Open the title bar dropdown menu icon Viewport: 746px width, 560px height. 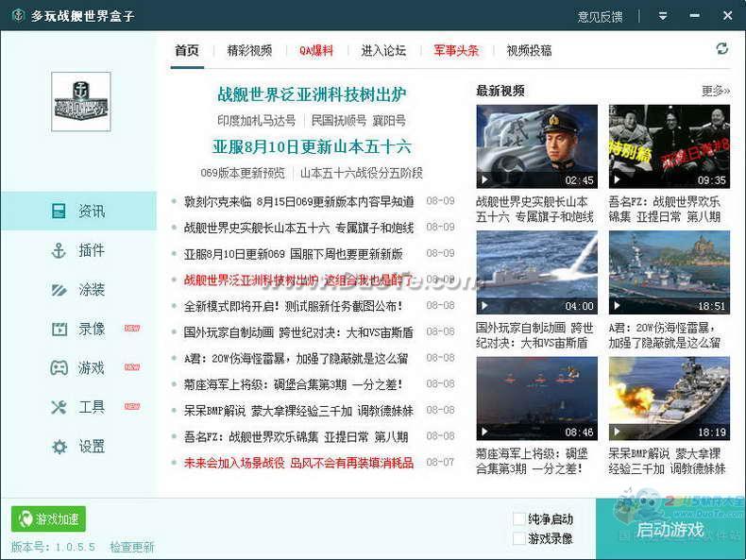(662, 16)
